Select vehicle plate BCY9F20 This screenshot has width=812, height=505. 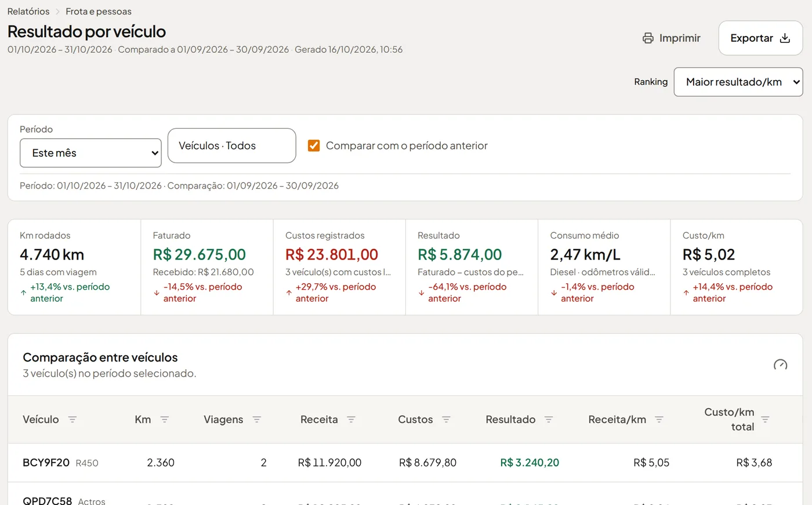46,463
